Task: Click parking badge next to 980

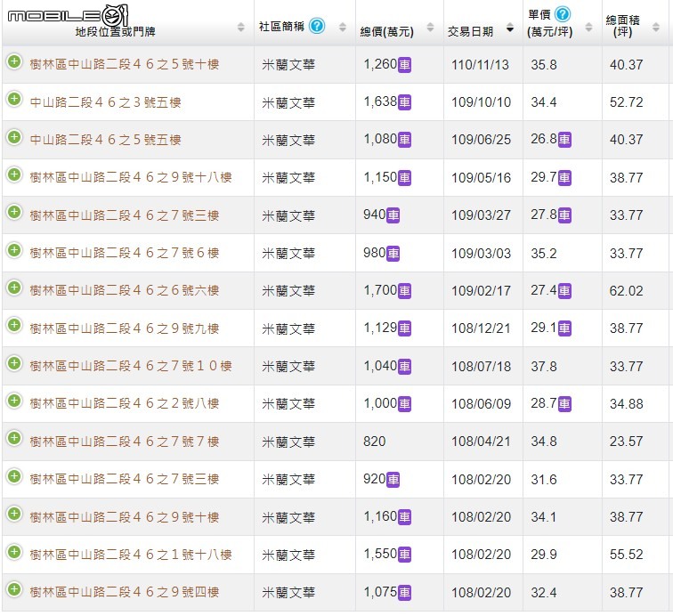Action: pyautogui.click(x=393, y=254)
